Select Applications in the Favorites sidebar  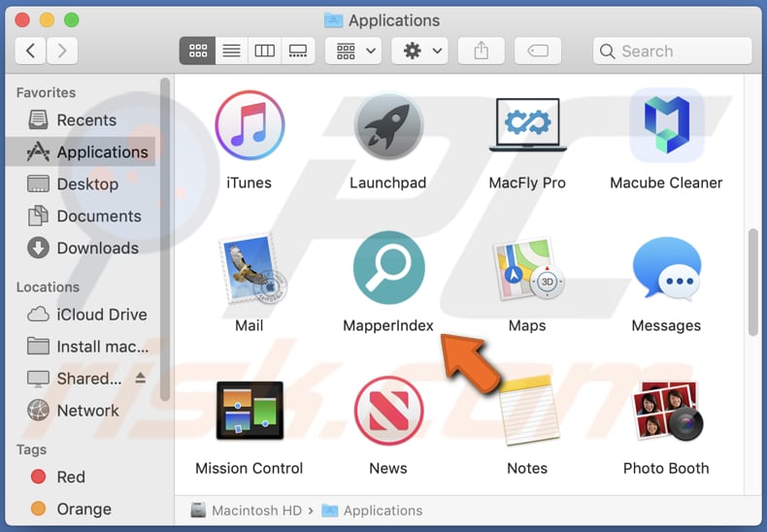(81, 152)
